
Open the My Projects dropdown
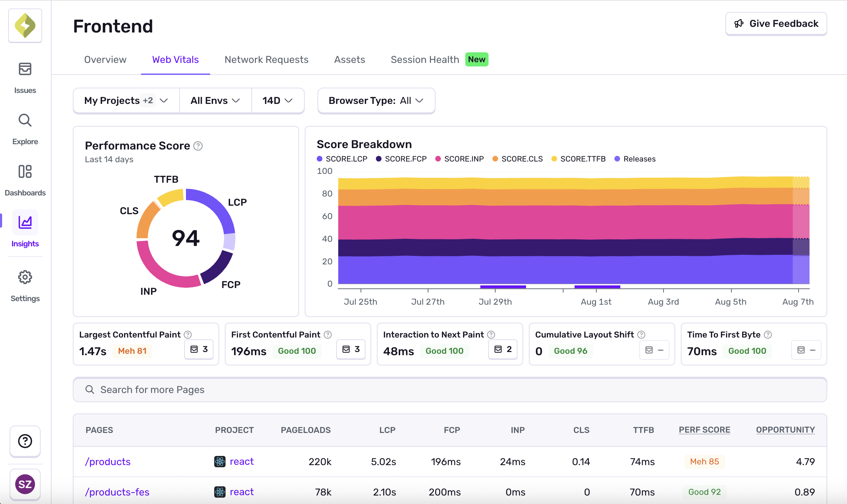coord(125,100)
